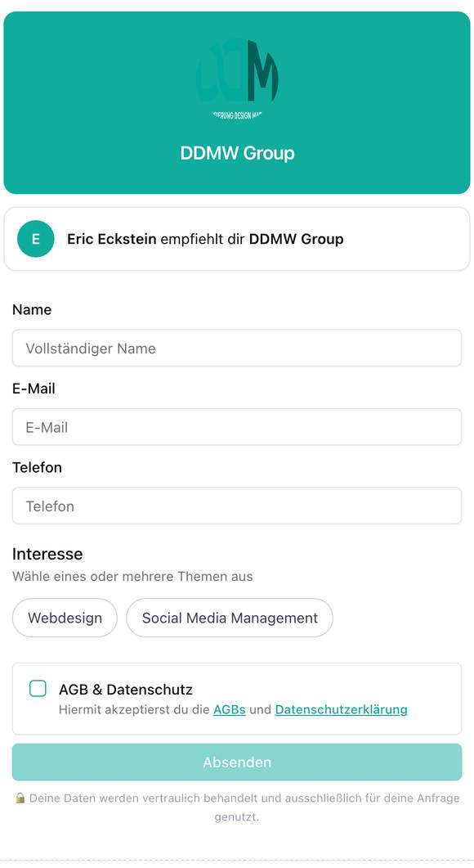
Task: Open the AGBs link
Action: coord(230,709)
